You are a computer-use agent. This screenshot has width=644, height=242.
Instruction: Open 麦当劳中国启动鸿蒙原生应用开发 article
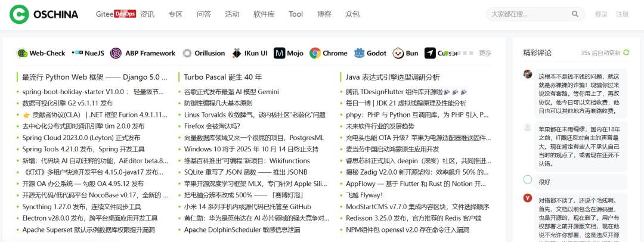(392, 149)
